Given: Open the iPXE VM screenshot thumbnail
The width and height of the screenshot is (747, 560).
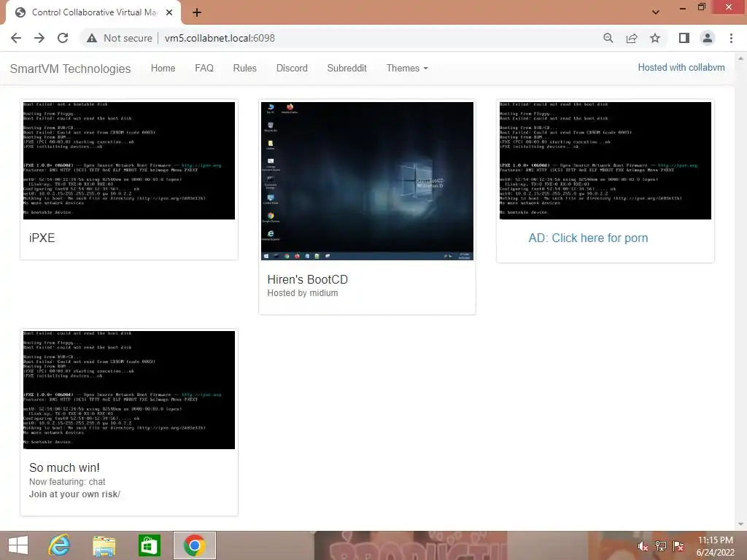Looking at the screenshot, I should 129,160.
